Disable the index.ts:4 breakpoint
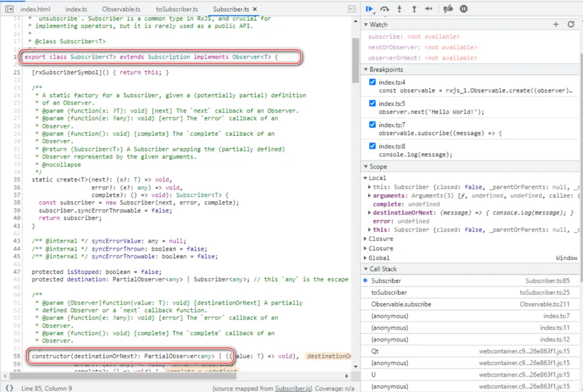 click(x=372, y=82)
